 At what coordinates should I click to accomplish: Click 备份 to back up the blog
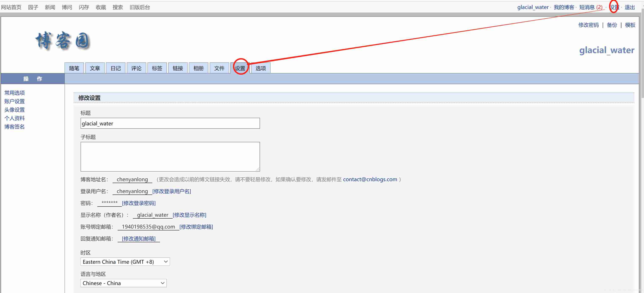pos(612,25)
